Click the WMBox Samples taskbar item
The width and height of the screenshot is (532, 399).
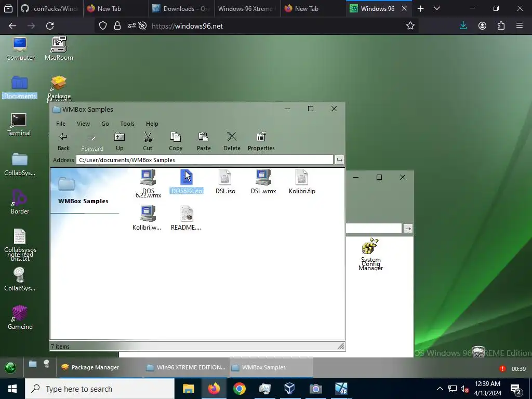coord(271,367)
